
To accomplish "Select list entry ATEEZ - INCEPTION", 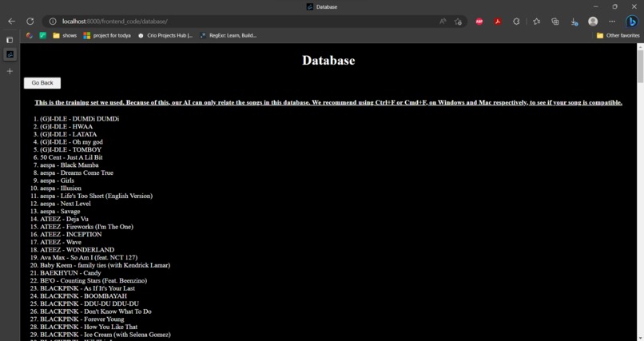I will point(70,234).
